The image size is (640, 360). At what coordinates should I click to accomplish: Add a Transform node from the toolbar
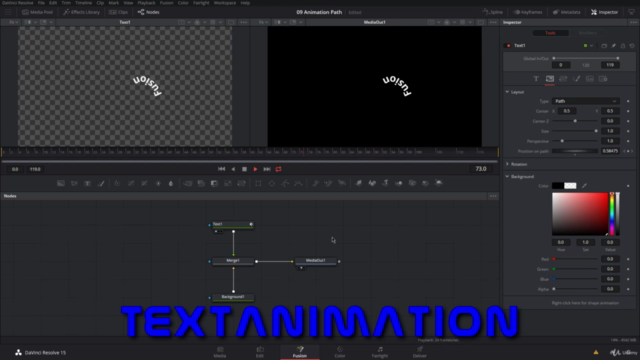[x=241, y=183]
